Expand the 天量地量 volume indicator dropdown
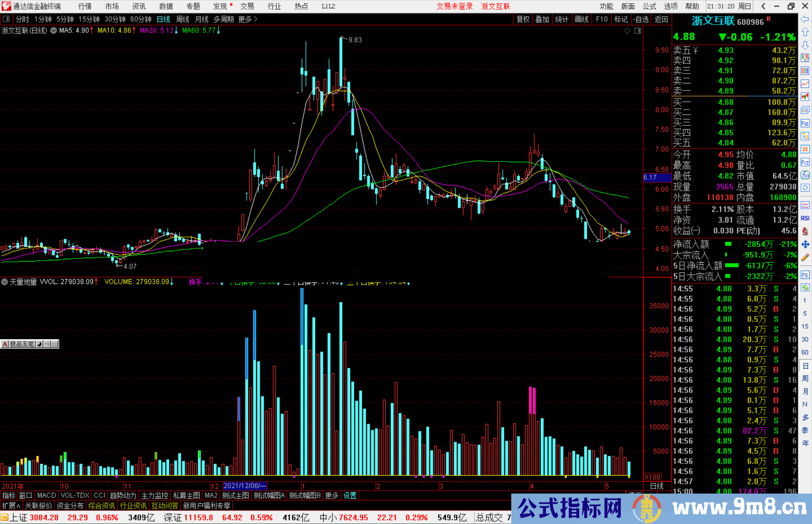812x524 pixels. [5, 282]
